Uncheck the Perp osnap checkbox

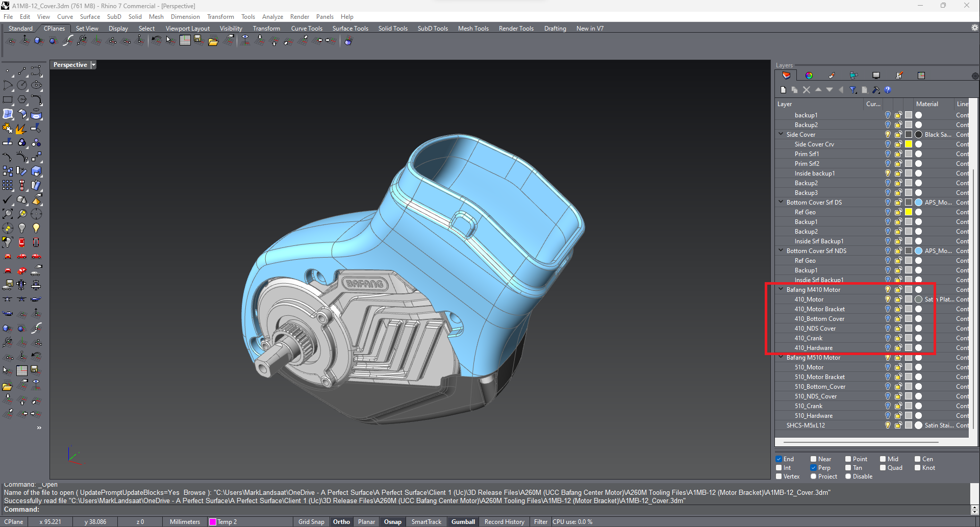pyautogui.click(x=814, y=468)
